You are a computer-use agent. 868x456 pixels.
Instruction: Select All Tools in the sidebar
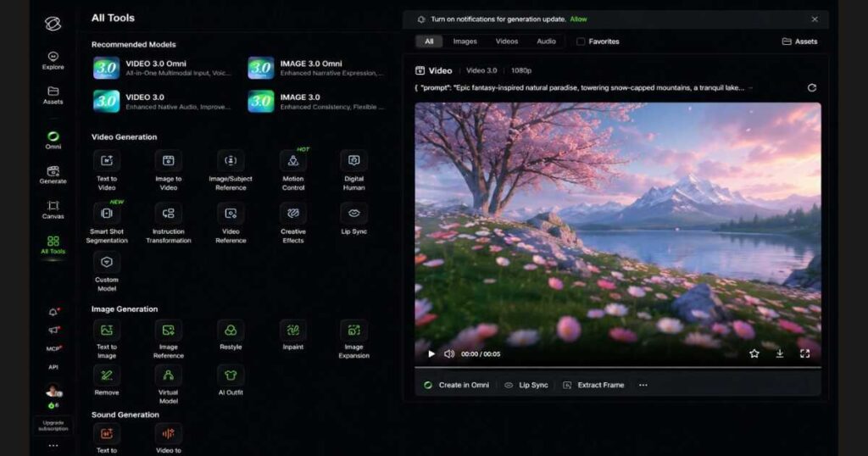(x=53, y=245)
